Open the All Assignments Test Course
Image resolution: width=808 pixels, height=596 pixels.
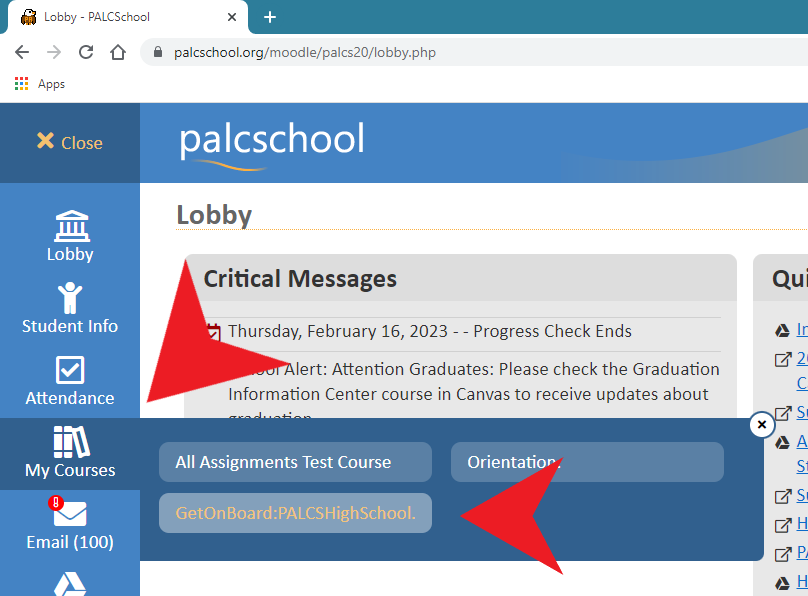click(295, 462)
